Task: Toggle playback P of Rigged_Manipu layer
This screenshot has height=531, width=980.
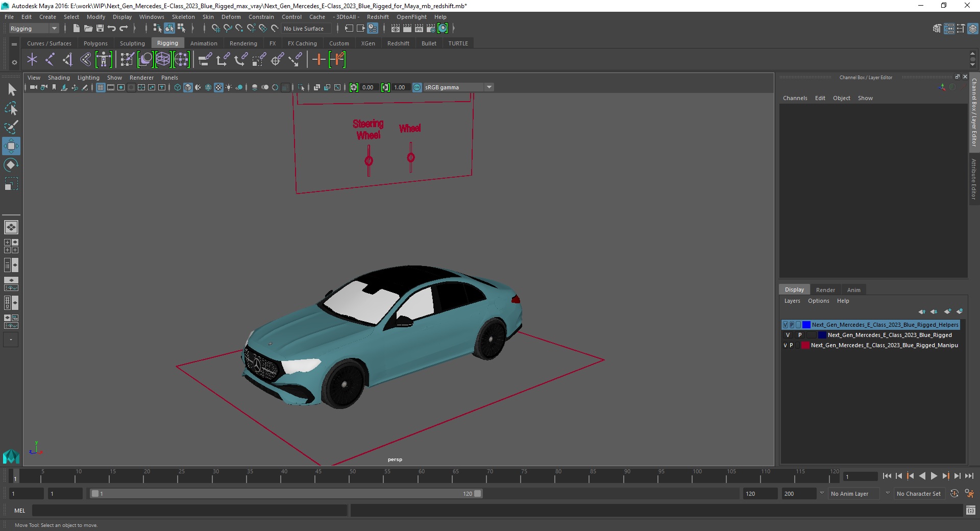Action: [x=792, y=345]
